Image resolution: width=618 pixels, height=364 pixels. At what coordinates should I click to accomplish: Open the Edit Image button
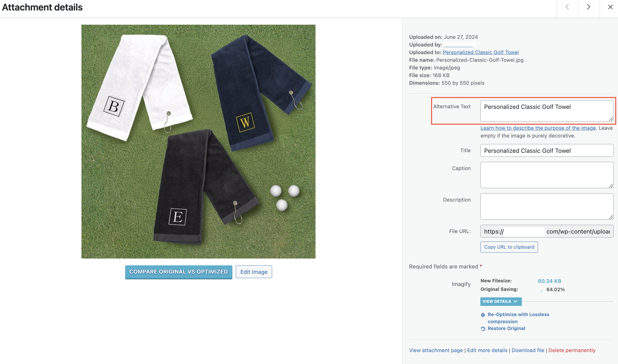pyautogui.click(x=254, y=272)
